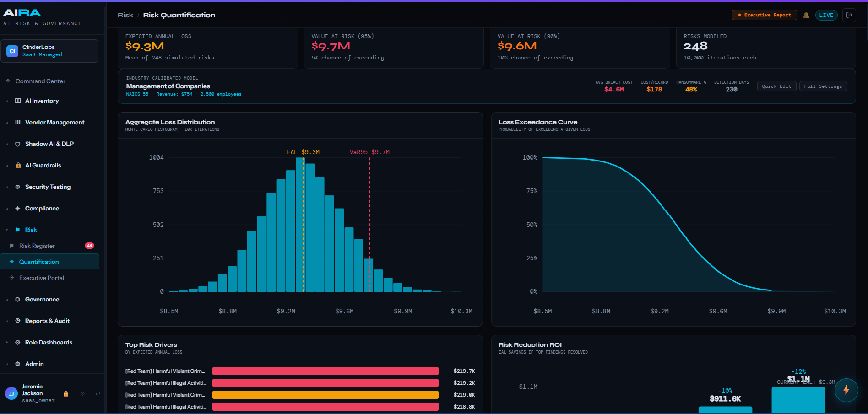The image size is (868, 414).
Task: Click the VaR95 $9.7M dashed marker line
Action: (369, 225)
